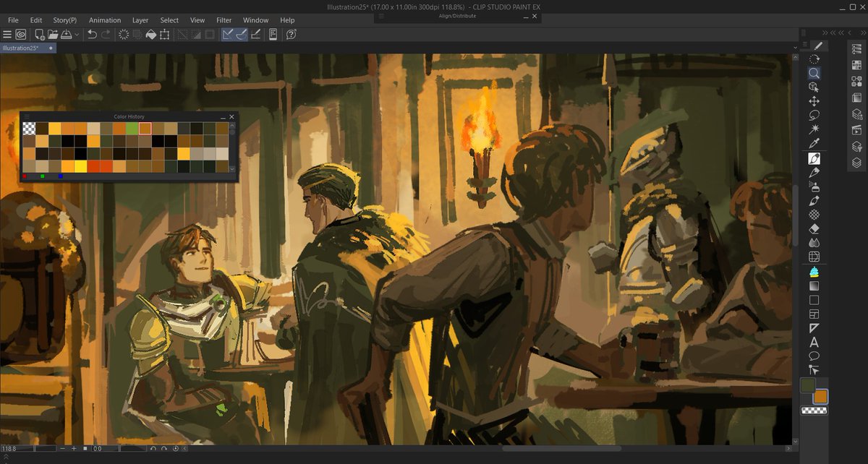Click Deselect icon in command bar
The width and height of the screenshot is (868, 464).
tap(183, 34)
